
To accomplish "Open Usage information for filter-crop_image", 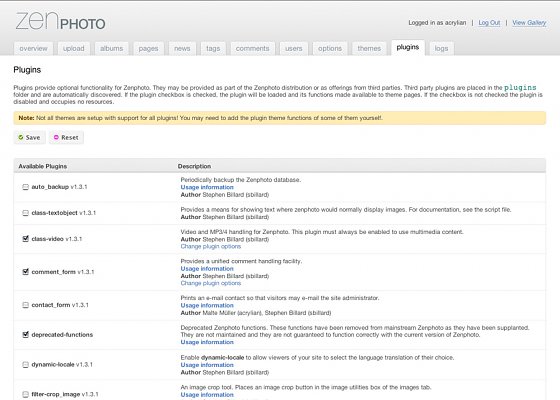I will tap(207, 395).
